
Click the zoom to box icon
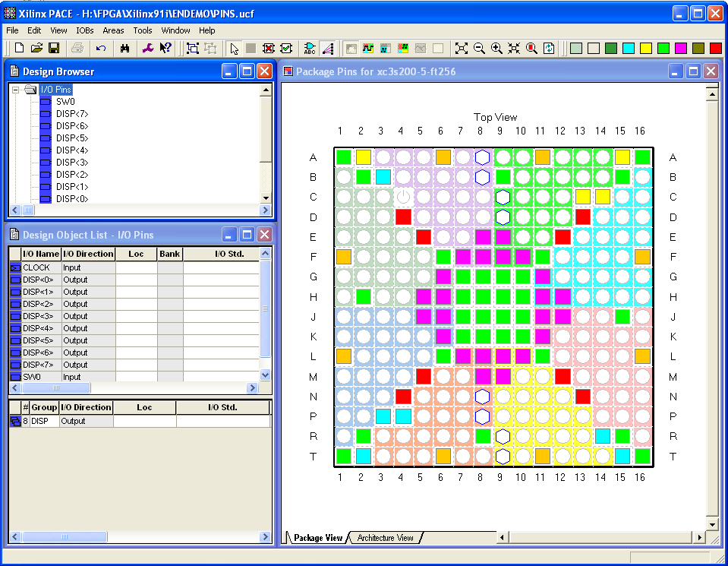[x=514, y=48]
